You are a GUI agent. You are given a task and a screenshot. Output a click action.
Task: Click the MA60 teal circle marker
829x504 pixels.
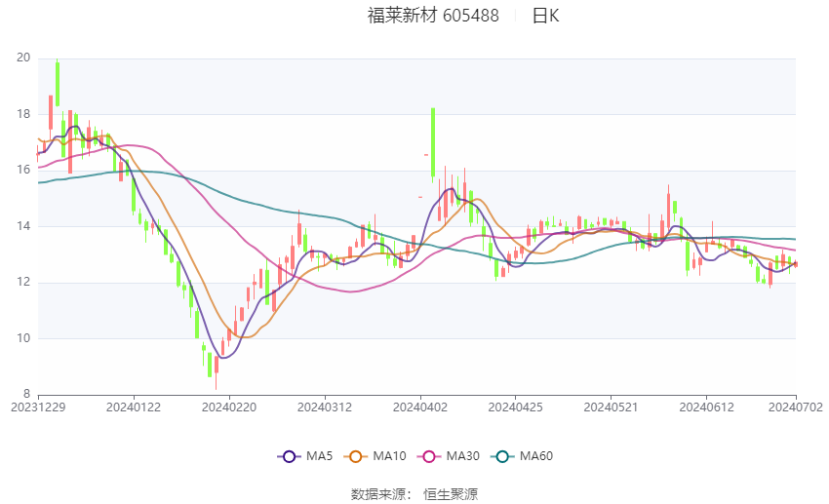[x=502, y=456]
